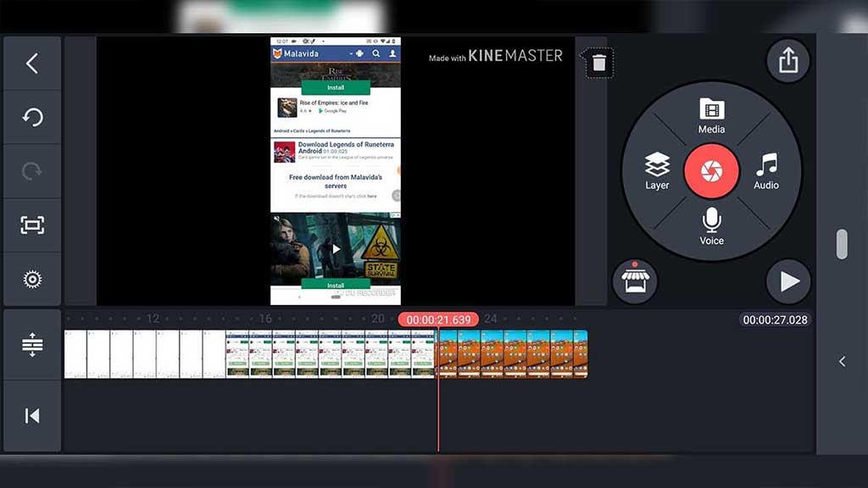868x488 pixels.
Task: Expand the timeline track view
Action: point(32,345)
